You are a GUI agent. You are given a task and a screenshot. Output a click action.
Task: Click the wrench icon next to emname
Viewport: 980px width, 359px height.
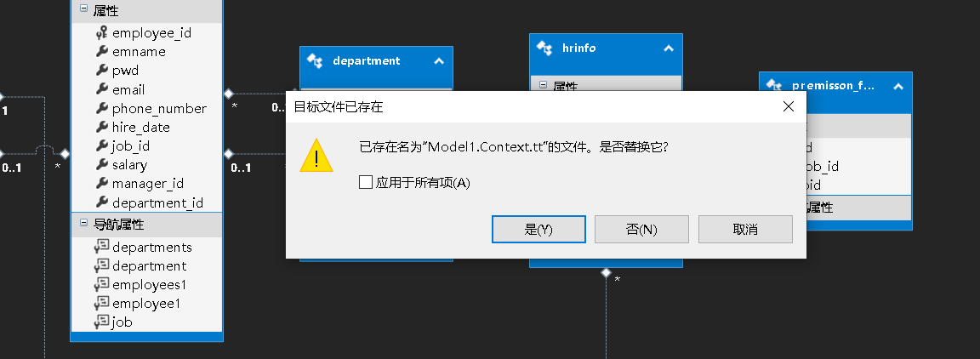pos(101,51)
